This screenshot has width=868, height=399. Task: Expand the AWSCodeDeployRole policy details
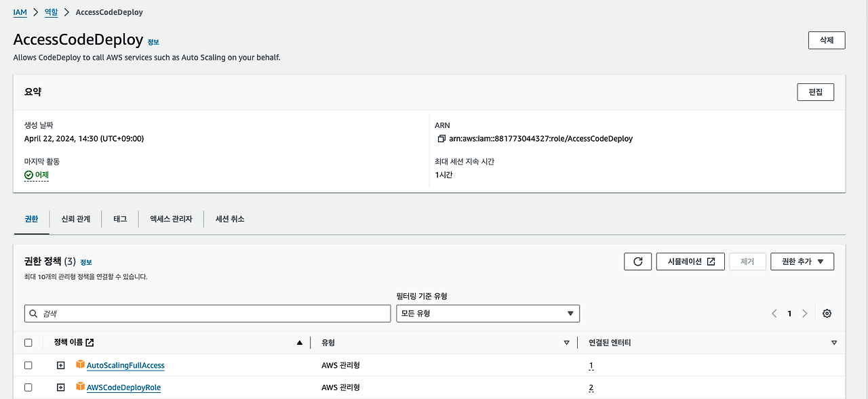pos(60,387)
